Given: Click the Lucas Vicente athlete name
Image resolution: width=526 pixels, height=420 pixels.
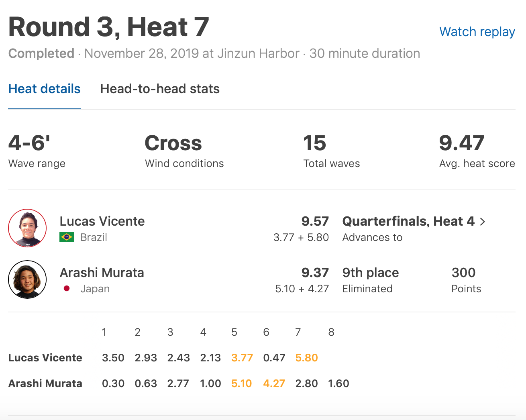Looking at the screenshot, I should point(102,221).
